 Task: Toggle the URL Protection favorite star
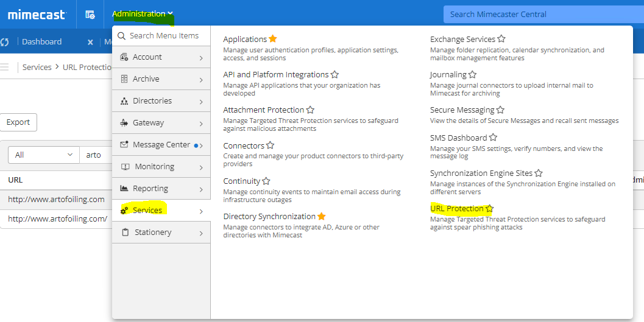489,208
